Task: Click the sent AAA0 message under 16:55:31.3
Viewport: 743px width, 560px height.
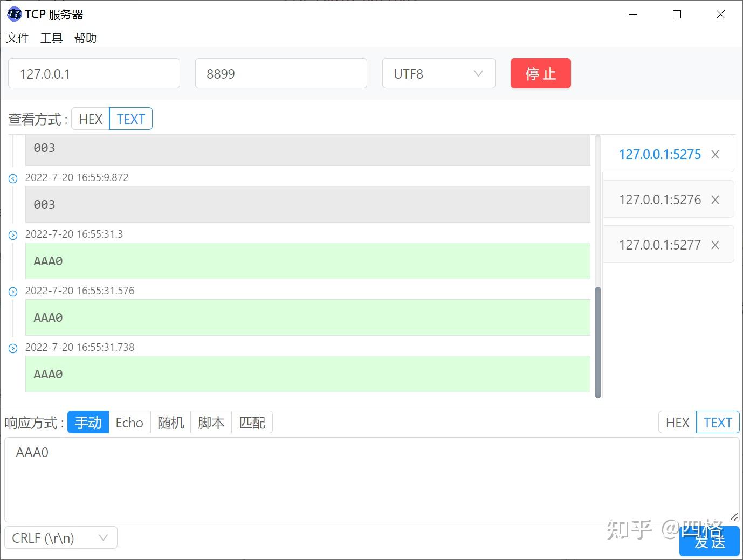Action: 307,261
